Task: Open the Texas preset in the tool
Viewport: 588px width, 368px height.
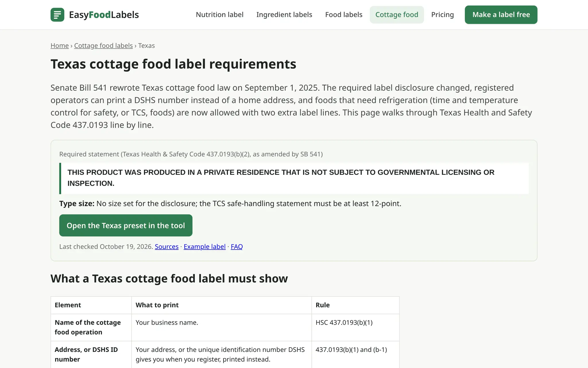Action: (126, 225)
